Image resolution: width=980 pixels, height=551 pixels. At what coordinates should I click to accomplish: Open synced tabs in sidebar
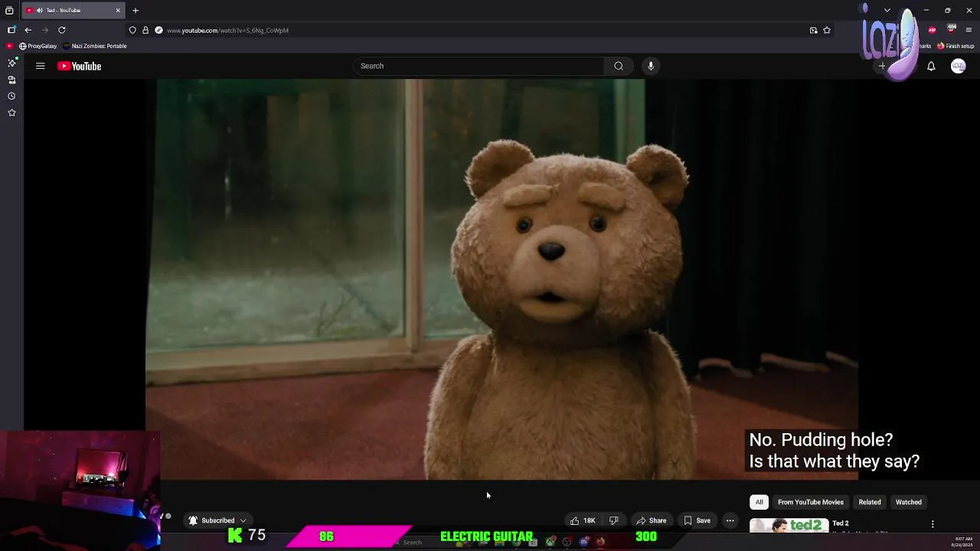11,80
